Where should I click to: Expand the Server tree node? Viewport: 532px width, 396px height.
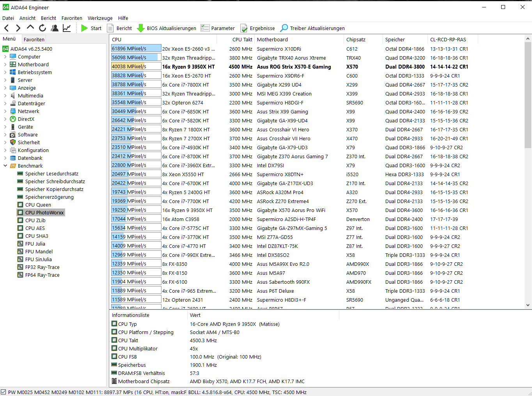click(x=5, y=80)
